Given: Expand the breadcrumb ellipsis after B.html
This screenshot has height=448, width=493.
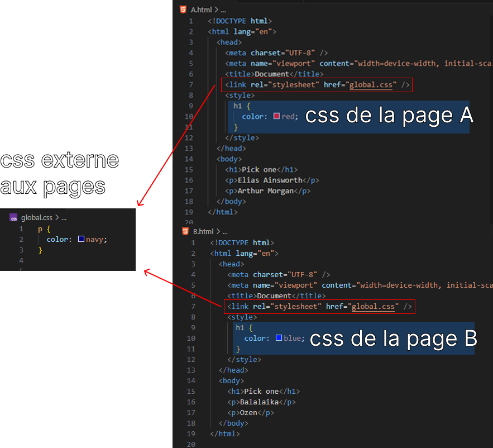Looking at the screenshot, I should [x=225, y=231].
